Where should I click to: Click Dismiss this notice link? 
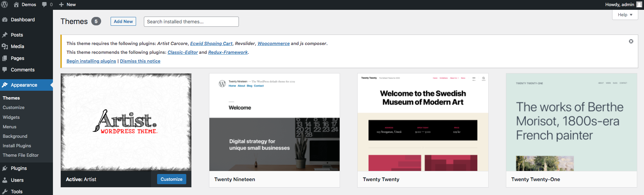[x=140, y=61]
